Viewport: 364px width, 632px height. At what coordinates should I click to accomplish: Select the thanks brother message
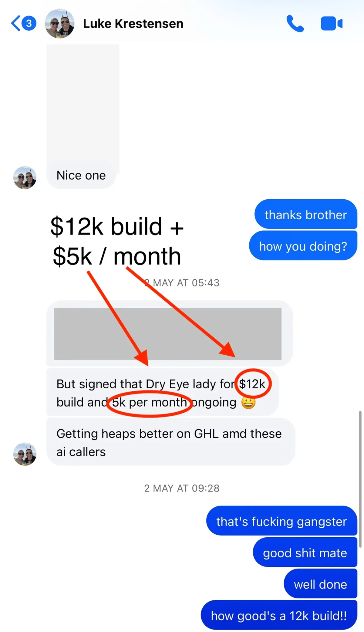[306, 214]
